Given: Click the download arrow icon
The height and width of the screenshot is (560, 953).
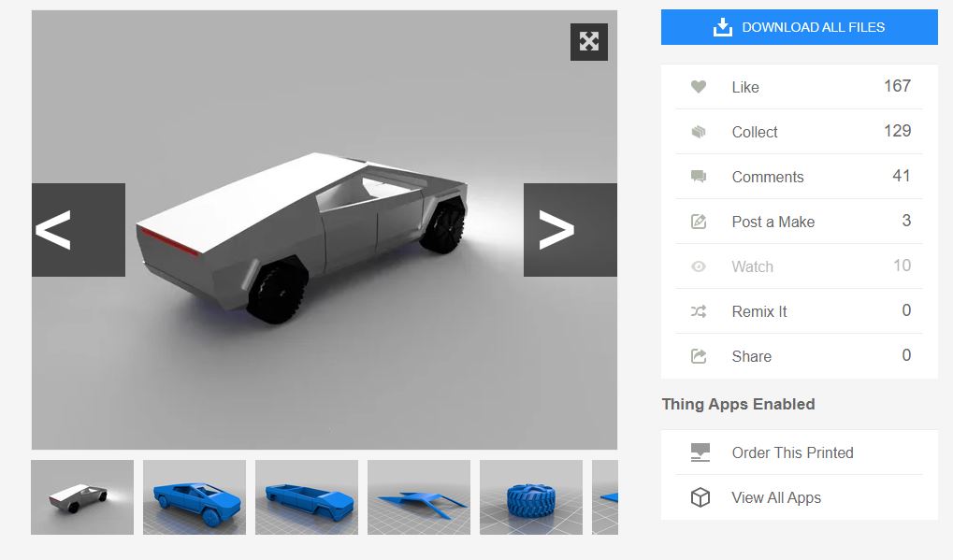Looking at the screenshot, I should [722, 27].
